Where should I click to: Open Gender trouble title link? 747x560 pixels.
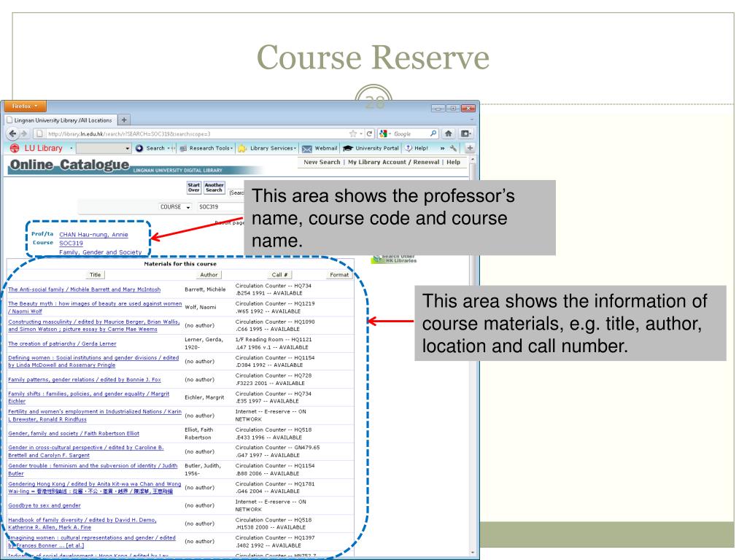click(93, 470)
